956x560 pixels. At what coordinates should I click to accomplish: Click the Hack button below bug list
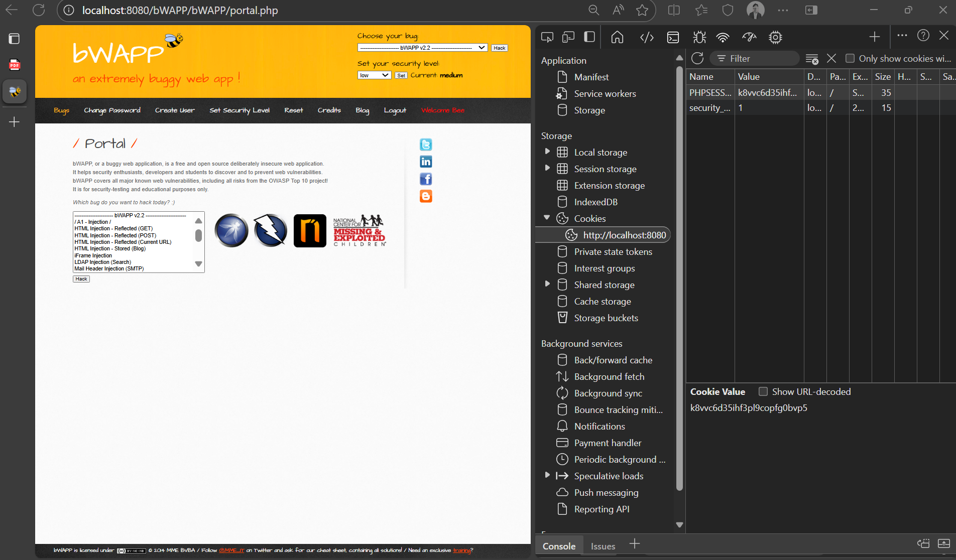pos(81,279)
